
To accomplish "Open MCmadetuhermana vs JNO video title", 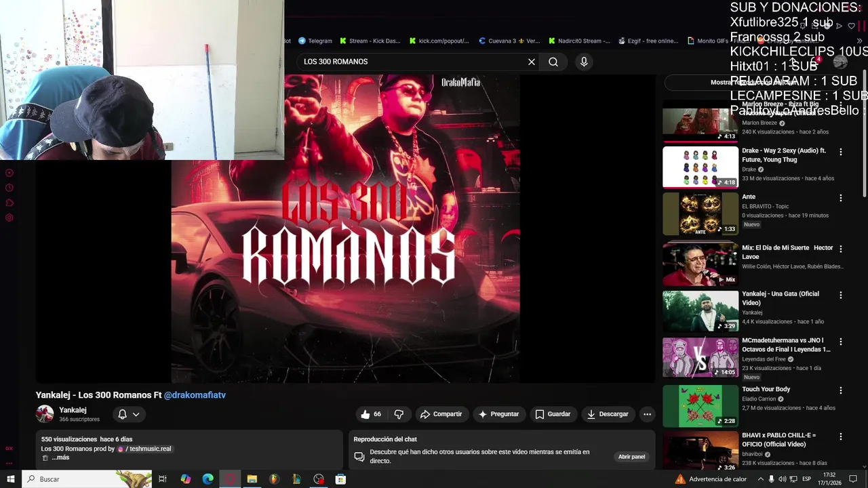I will click(x=786, y=345).
